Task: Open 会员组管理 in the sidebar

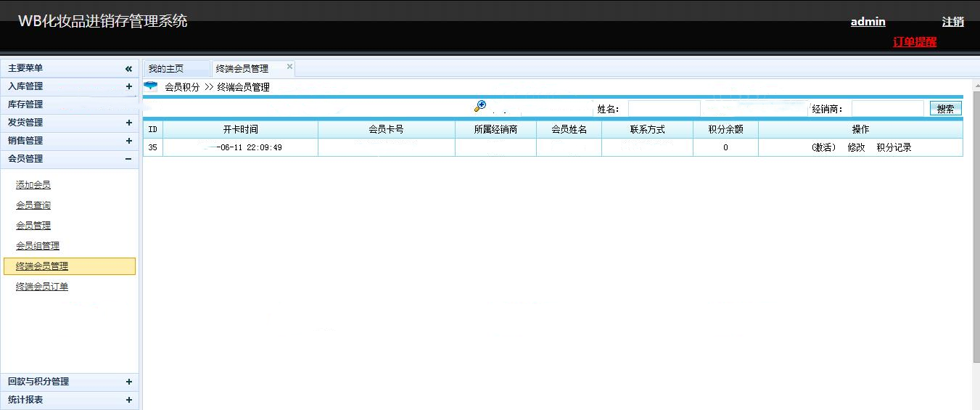Action: 38,246
